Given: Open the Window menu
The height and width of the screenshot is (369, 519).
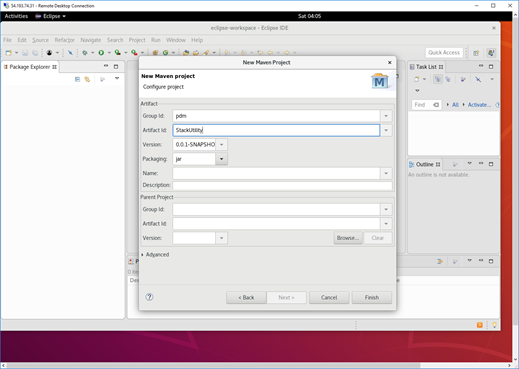Looking at the screenshot, I should click(176, 40).
